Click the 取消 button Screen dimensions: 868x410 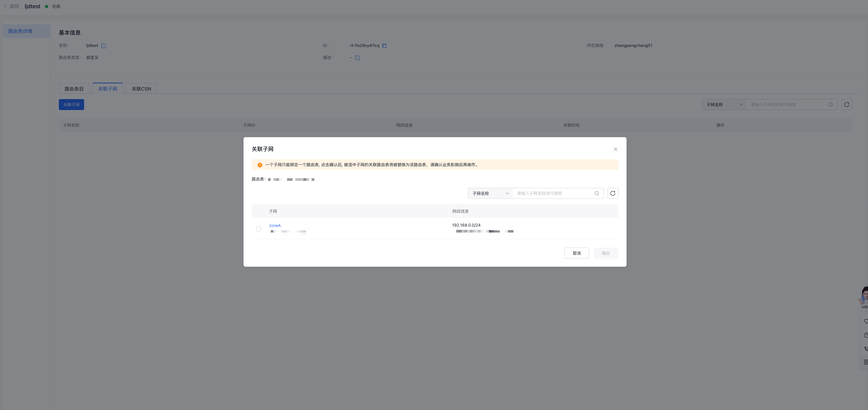click(x=577, y=253)
